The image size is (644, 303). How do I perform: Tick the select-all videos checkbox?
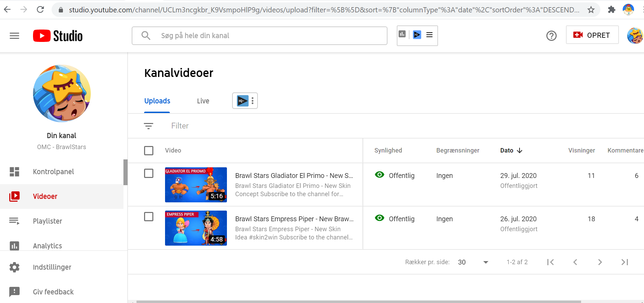(x=149, y=150)
